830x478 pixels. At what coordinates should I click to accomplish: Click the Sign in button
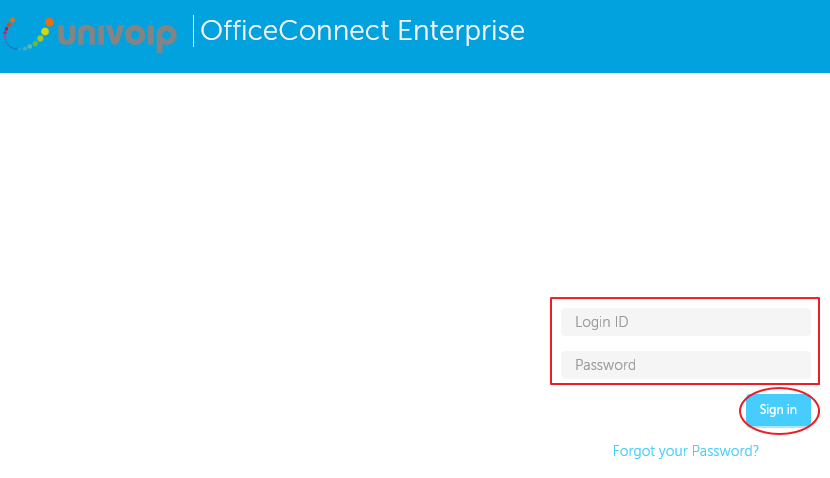778,410
